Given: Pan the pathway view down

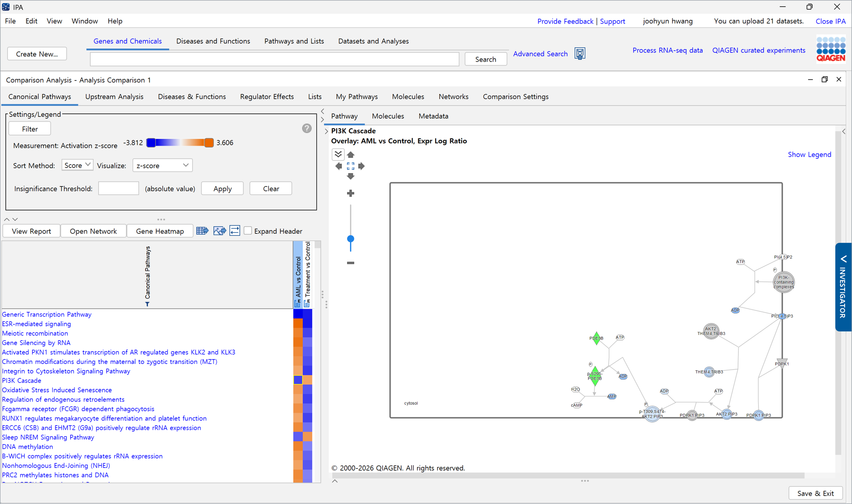Looking at the screenshot, I should [x=351, y=176].
